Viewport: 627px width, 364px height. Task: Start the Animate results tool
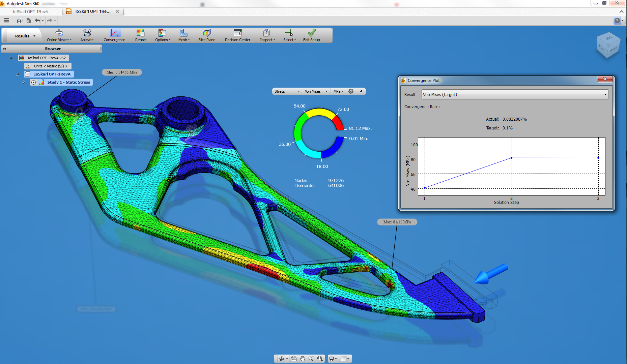(87, 35)
